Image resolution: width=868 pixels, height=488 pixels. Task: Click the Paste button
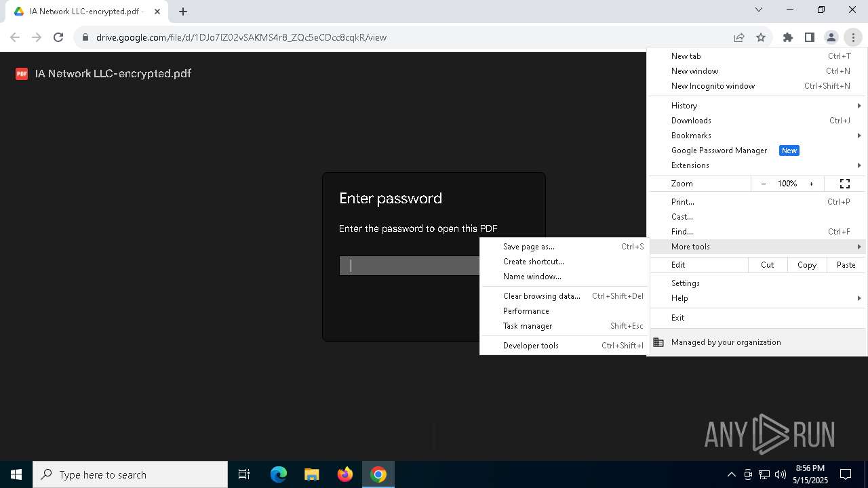tap(846, 265)
